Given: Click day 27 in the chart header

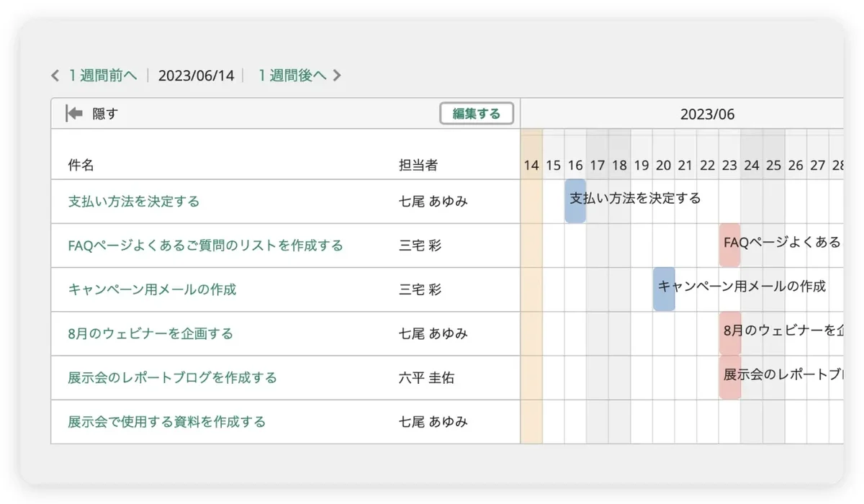Looking at the screenshot, I should 818,166.
